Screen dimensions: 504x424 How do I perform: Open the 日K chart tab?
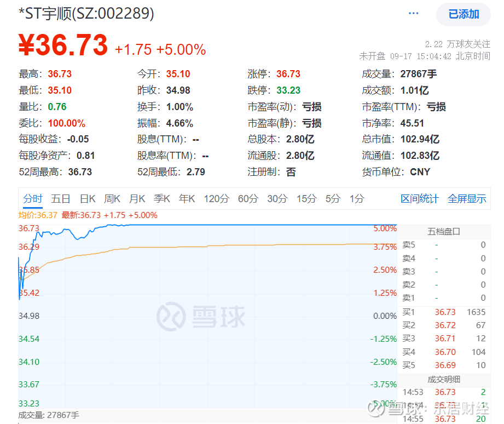88,198
